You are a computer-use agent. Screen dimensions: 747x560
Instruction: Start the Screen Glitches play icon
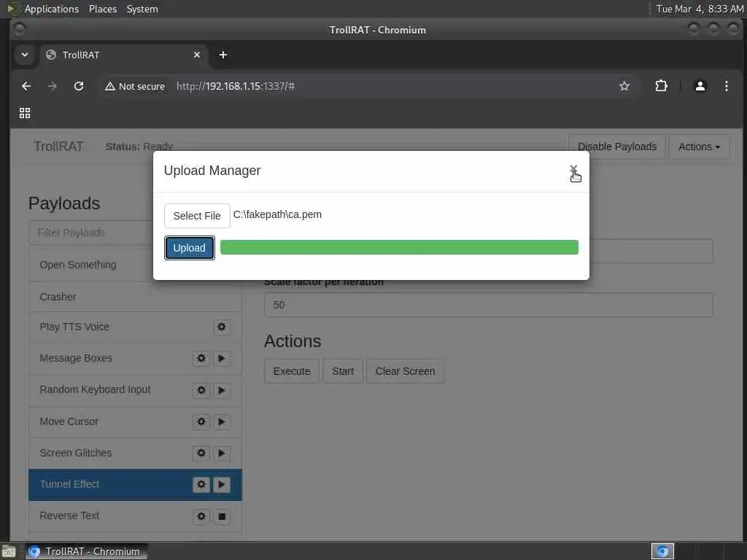[x=222, y=453]
